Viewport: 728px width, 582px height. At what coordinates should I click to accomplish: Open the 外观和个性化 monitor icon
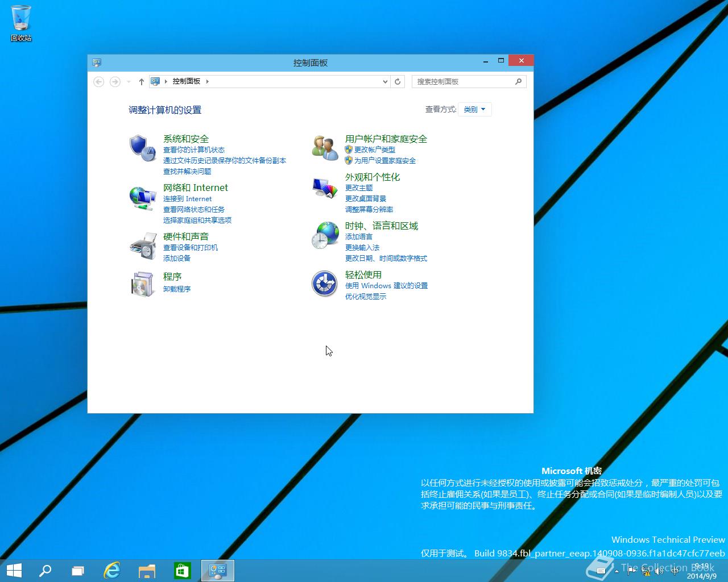325,188
